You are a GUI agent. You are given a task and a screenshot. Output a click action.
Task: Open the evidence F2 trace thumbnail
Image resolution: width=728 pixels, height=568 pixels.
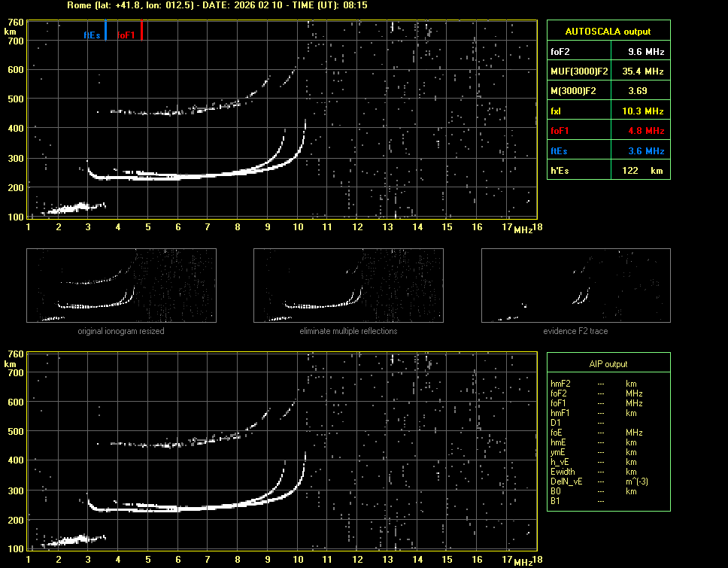575,285
